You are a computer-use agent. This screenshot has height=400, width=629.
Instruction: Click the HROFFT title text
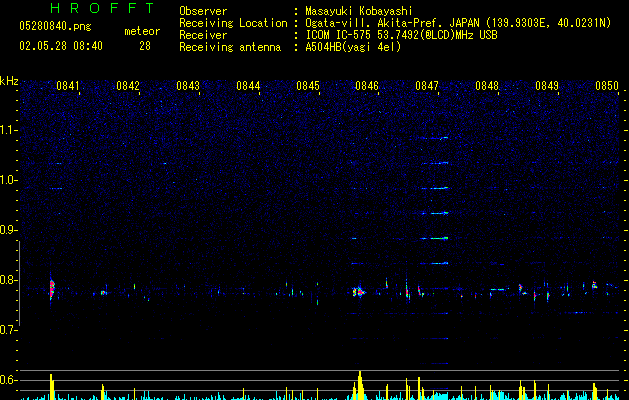coord(102,8)
